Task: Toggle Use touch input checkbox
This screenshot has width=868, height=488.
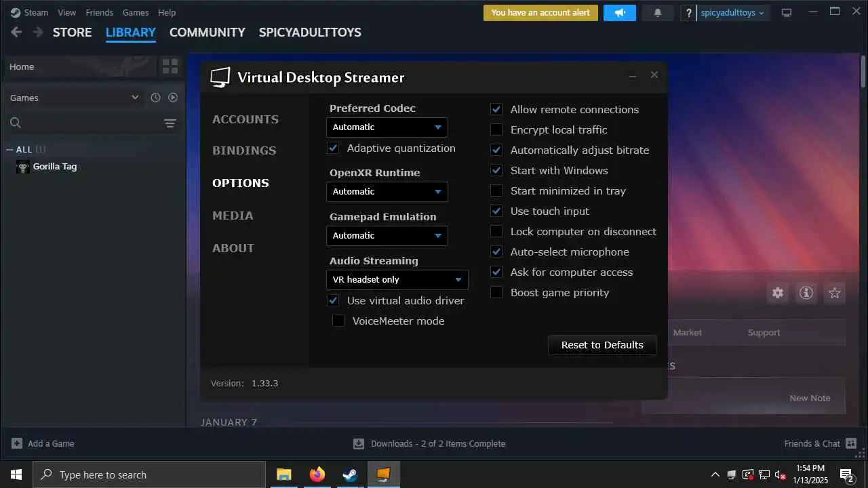Action: 496,211
